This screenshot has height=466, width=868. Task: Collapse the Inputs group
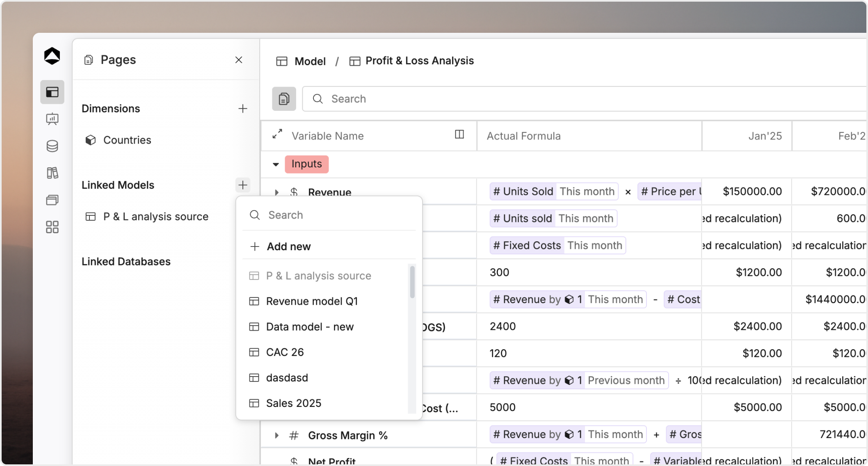point(276,164)
